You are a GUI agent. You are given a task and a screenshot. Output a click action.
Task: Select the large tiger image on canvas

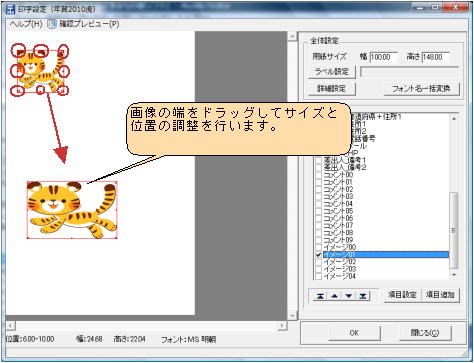[x=72, y=210]
